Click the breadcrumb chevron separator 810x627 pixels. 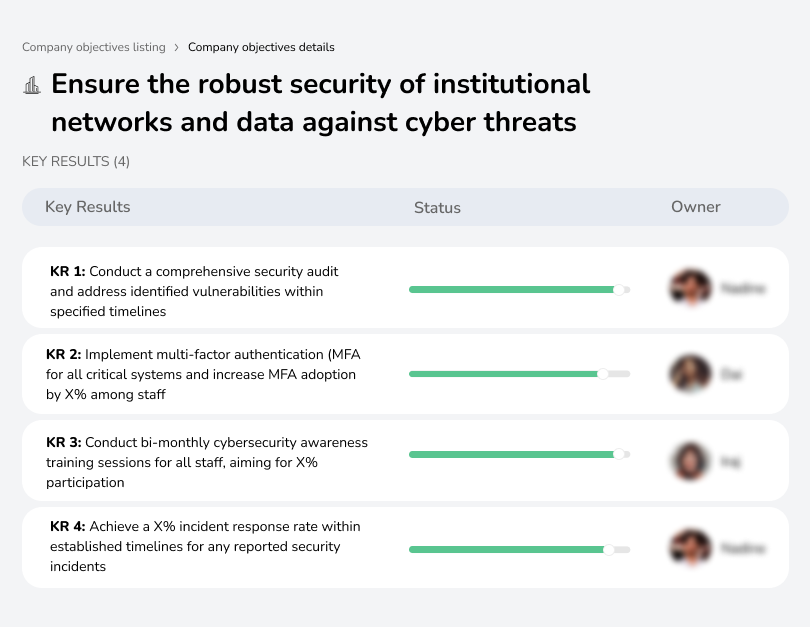[x=177, y=47]
